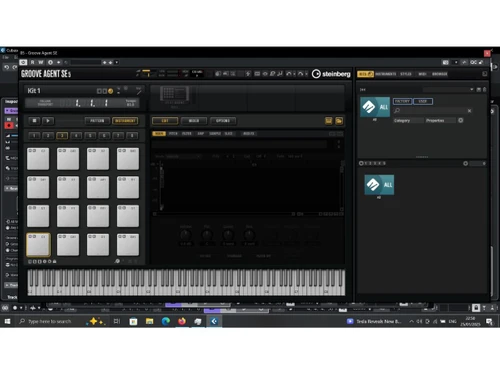Image resolution: width=500 pixels, height=375 pixels.
Task: Trigger the highlighted yellow-outlined drum pad
Action: (38, 245)
